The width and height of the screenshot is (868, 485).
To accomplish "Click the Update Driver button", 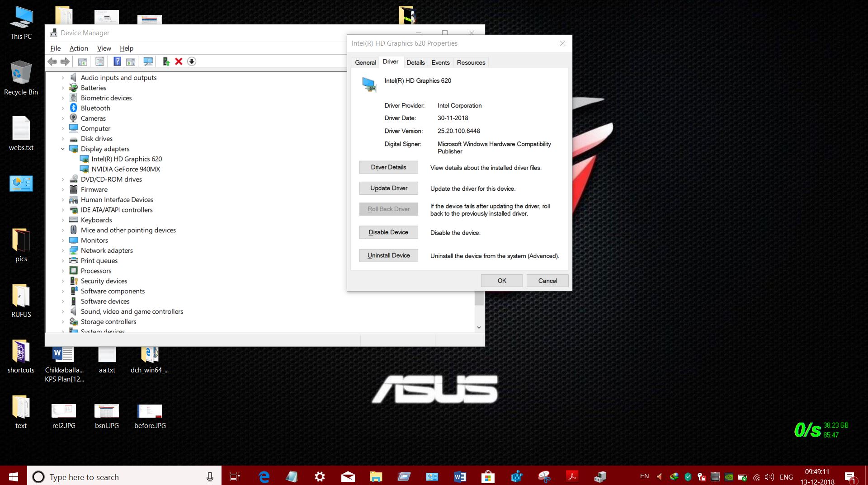I will [x=388, y=188].
